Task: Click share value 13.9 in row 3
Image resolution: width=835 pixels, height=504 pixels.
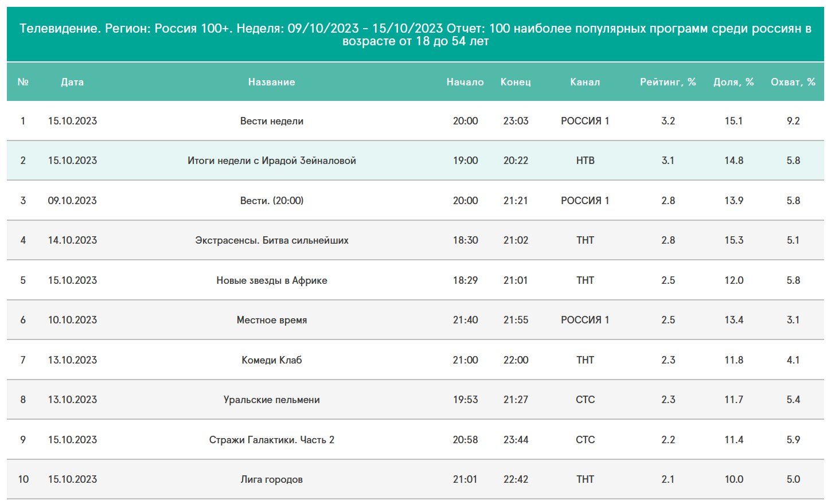Action: (x=733, y=201)
